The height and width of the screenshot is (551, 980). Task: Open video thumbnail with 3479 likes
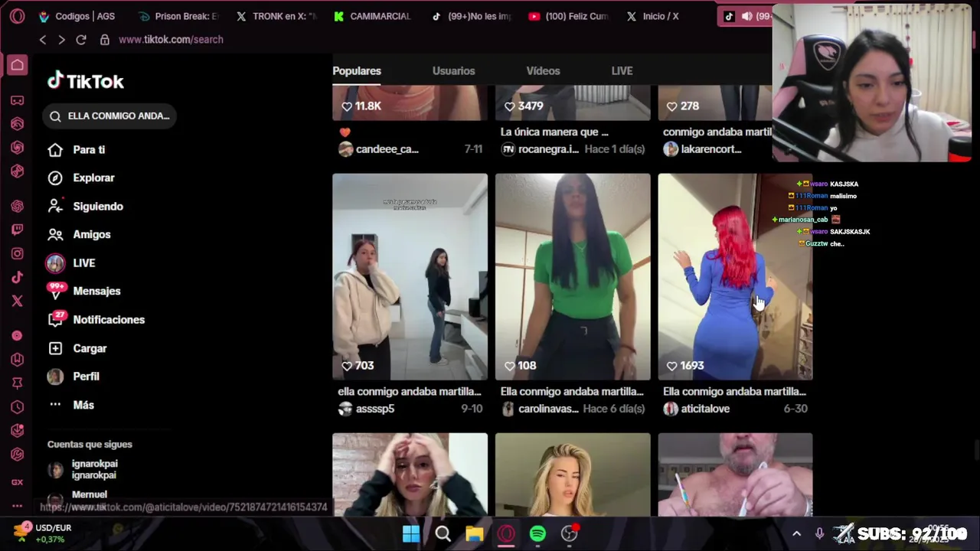573,103
